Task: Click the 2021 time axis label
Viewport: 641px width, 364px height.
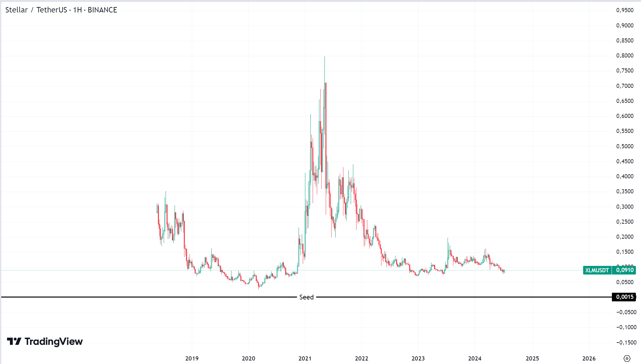Action: (x=305, y=359)
